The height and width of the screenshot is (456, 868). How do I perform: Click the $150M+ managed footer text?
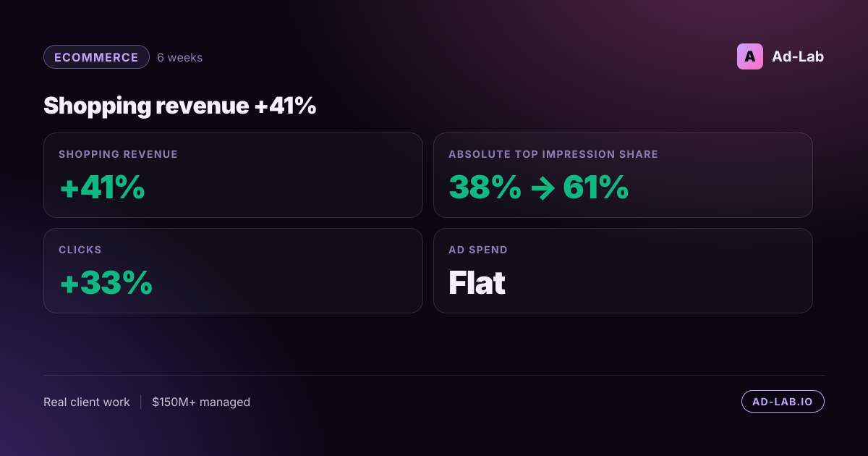click(x=201, y=402)
